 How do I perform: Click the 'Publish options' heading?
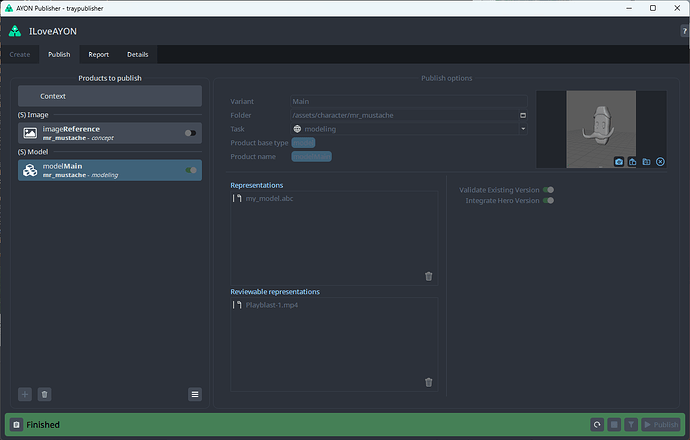pos(447,78)
